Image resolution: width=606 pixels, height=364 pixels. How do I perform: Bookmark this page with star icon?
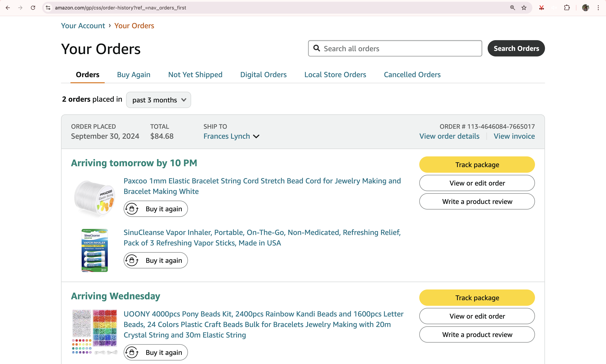tap(524, 8)
